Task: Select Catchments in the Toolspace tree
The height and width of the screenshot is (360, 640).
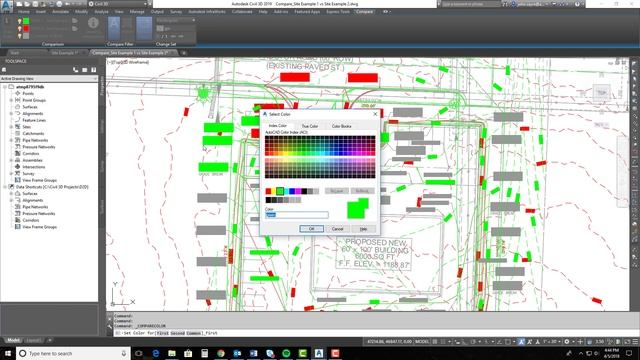Action: 33,133
